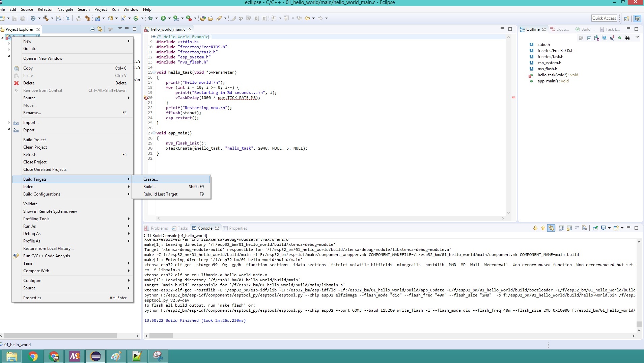Select Create... in Build Targets submenu
Screen dimensions: 644x363
pos(171,179)
